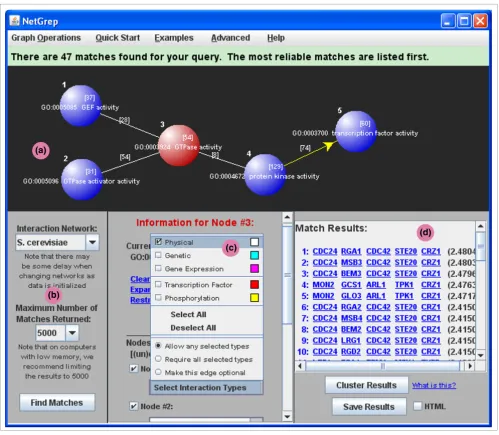
Task: Click node information panel scrollbar thumb
Action: pos(287,275)
